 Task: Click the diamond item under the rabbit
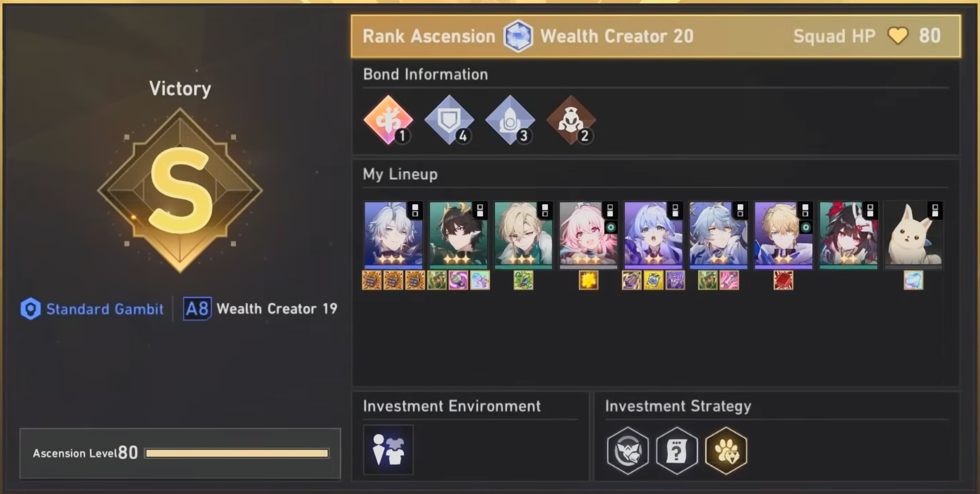pyautogui.click(x=914, y=280)
